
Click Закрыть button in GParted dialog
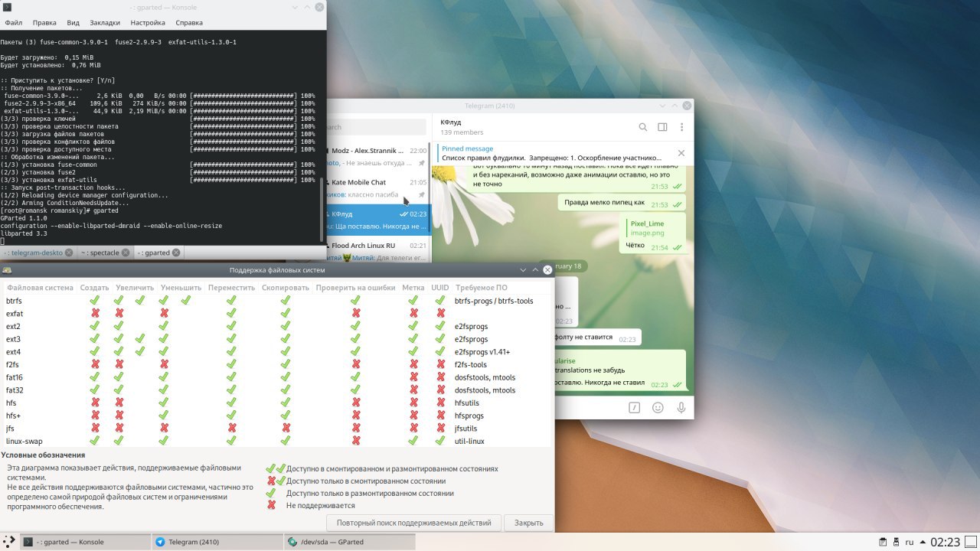coord(529,523)
